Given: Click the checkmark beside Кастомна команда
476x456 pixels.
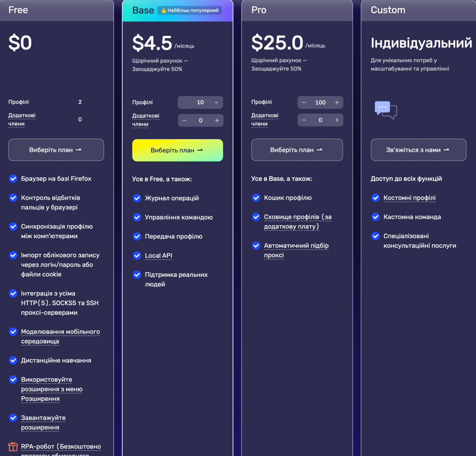Looking at the screenshot, I should [x=376, y=217].
